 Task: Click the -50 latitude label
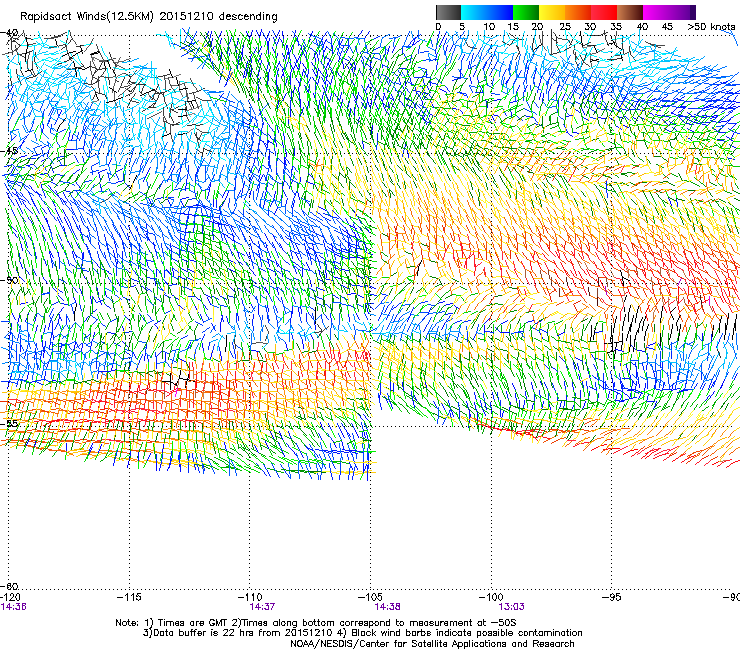[9, 280]
